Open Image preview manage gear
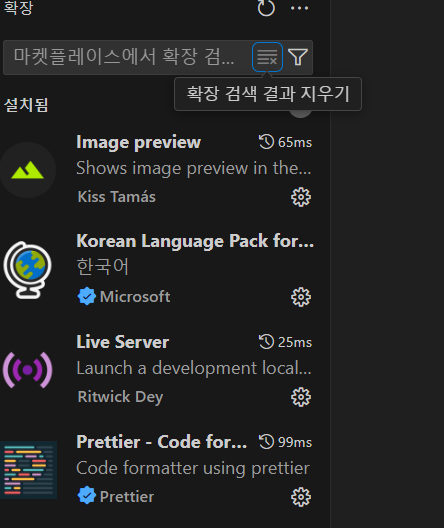Viewport: 444px width, 528px height. point(301,197)
